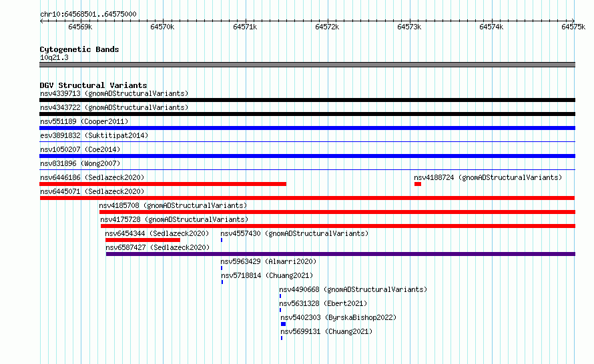Image resolution: width=594 pixels, height=364 pixels.
Task: Select the purple bar of nsv6587427
Action: click(x=340, y=254)
